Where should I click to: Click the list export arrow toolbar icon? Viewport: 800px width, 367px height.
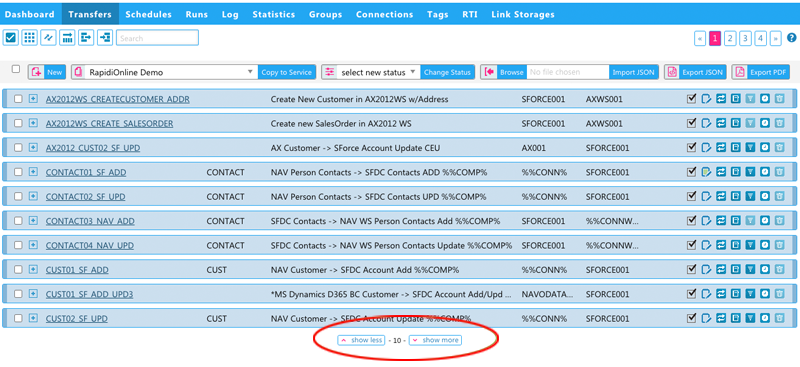(86, 37)
